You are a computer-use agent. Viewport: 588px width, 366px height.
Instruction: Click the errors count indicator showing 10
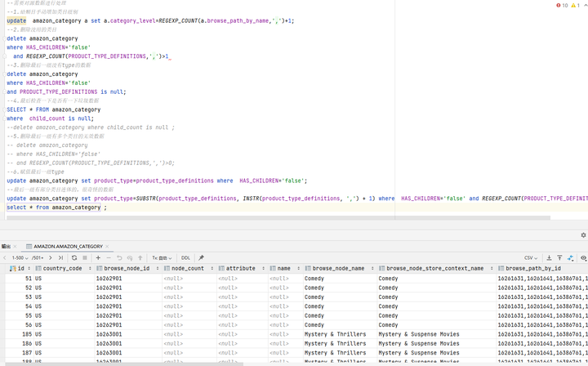(563, 5)
